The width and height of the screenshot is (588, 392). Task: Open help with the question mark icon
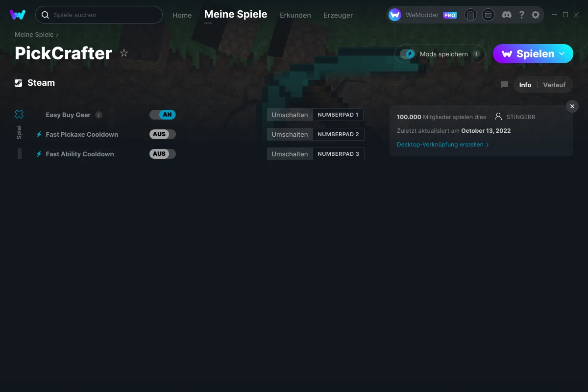pos(521,15)
